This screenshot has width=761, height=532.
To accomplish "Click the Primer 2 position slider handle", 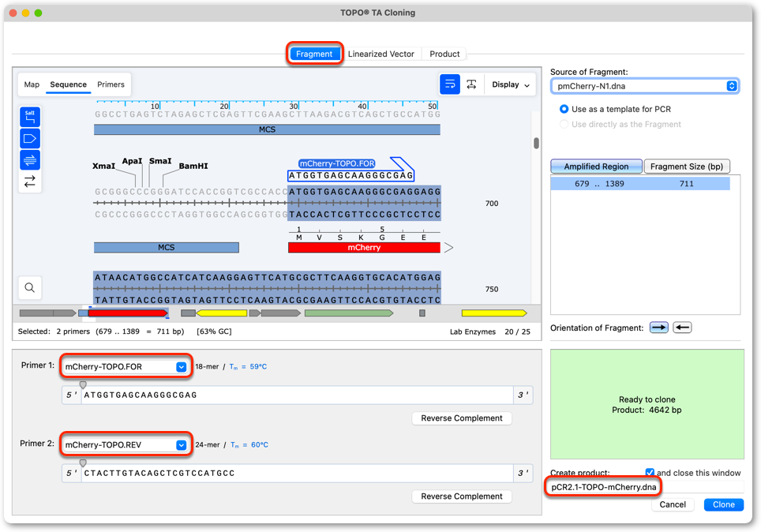I will point(83,463).
